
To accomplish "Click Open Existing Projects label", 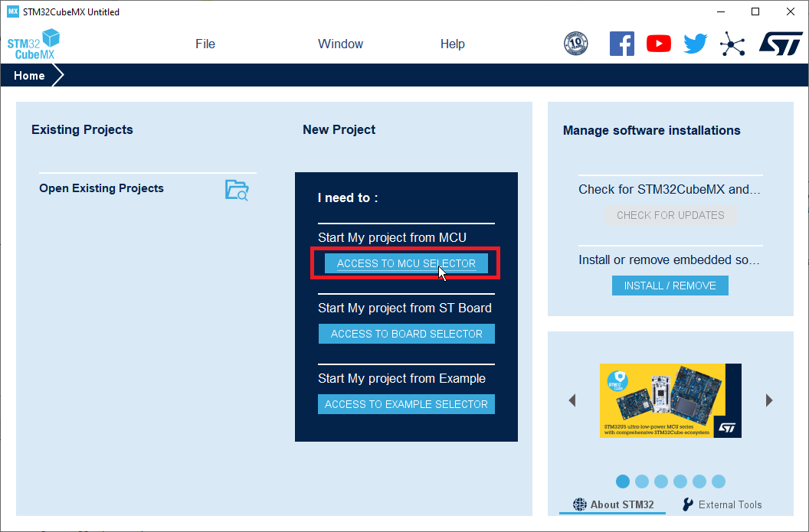I will (x=102, y=188).
